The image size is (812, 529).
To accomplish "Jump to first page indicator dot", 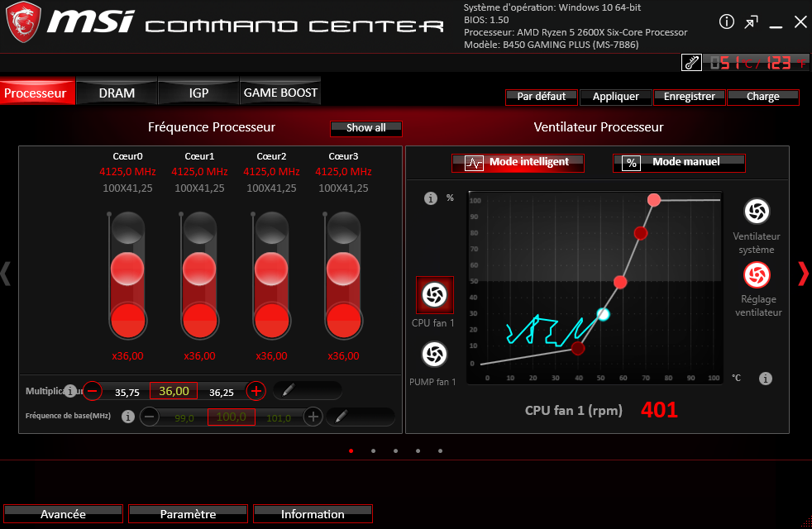I will point(351,450).
